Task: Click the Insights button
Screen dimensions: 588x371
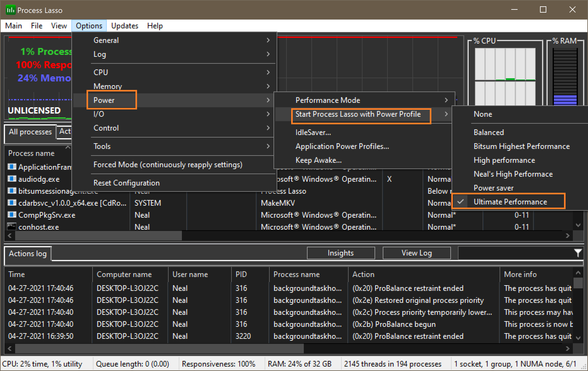Action: [x=341, y=253]
